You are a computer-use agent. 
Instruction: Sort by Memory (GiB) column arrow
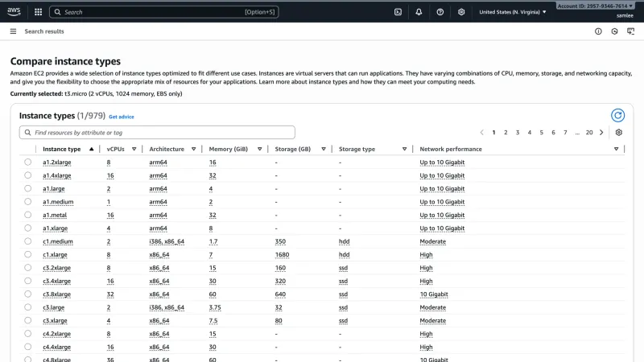[x=259, y=149]
